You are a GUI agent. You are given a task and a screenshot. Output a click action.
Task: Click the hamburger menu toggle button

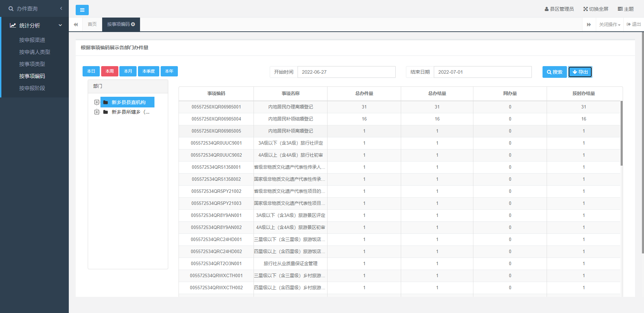(x=82, y=10)
